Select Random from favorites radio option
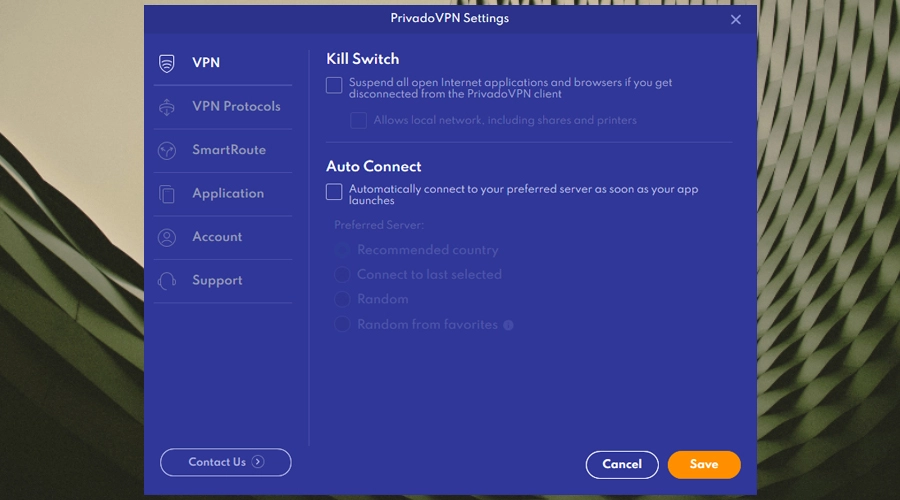900x500 pixels. pos(342,324)
